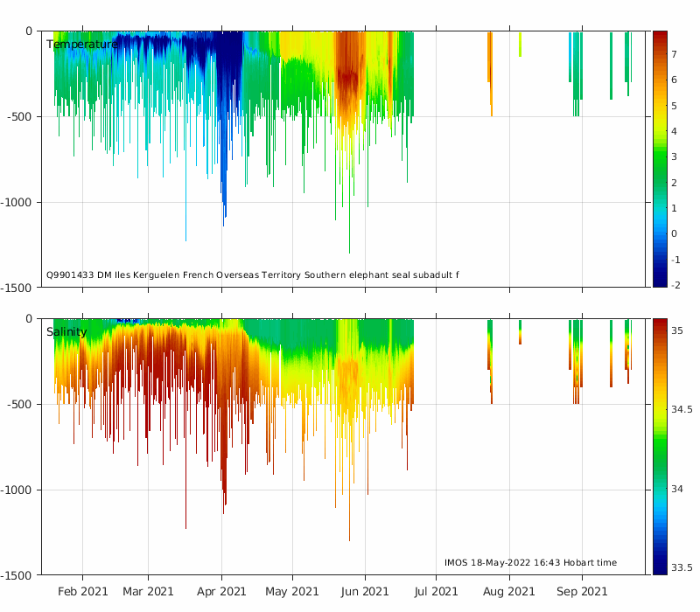Viewport: 700px width, 612px height.
Task: Click the 0 depth label of temperature plot
Action: pyautogui.click(x=29, y=31)
